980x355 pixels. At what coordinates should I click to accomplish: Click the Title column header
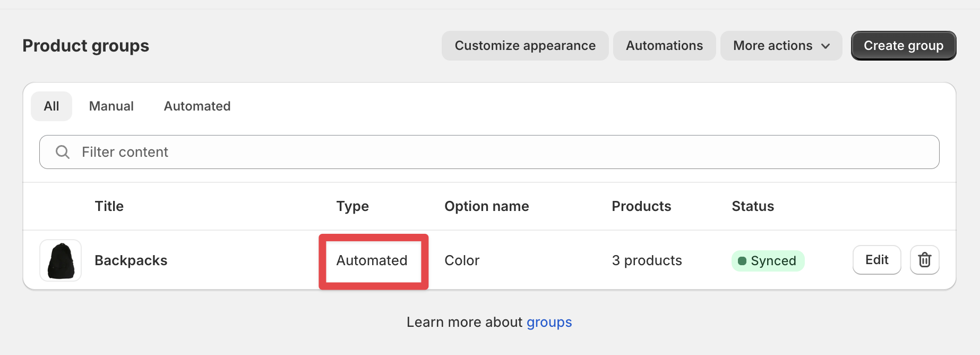pos(109,206)
